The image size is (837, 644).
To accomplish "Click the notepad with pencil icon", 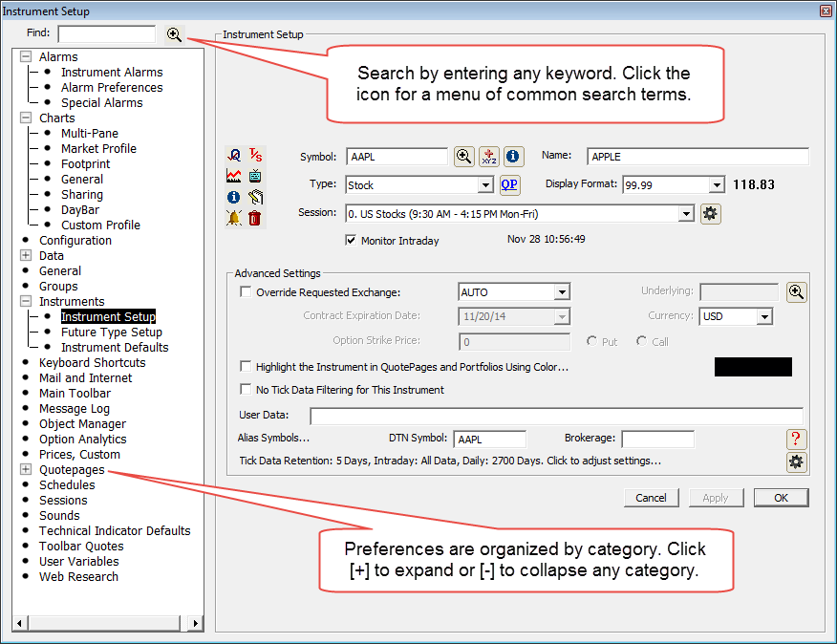I will point(256,197).
